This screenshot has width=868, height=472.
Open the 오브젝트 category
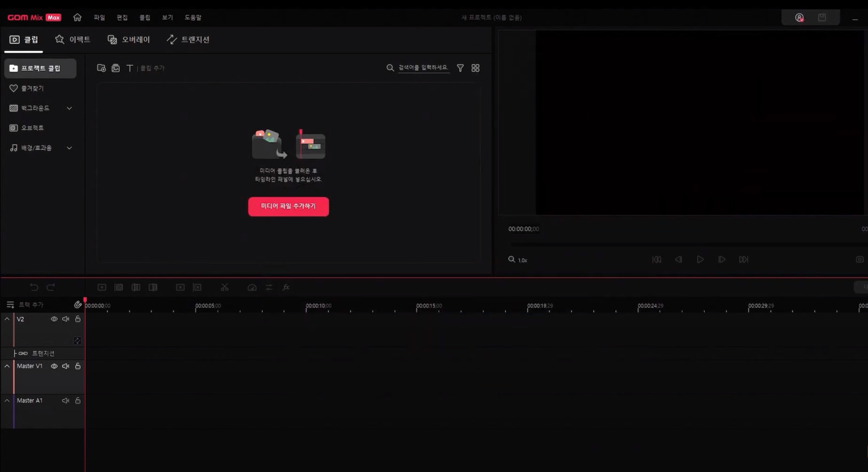coord(27,128)
